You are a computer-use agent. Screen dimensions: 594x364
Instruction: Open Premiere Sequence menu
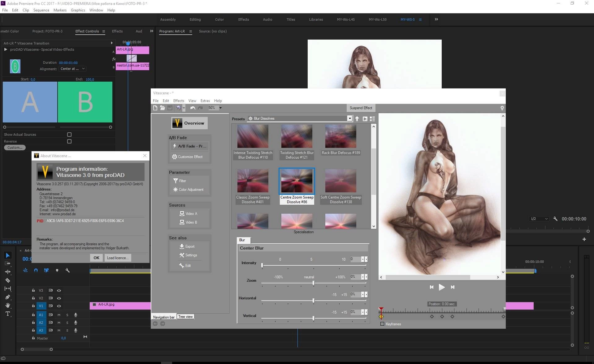click(x=41, y=10)
